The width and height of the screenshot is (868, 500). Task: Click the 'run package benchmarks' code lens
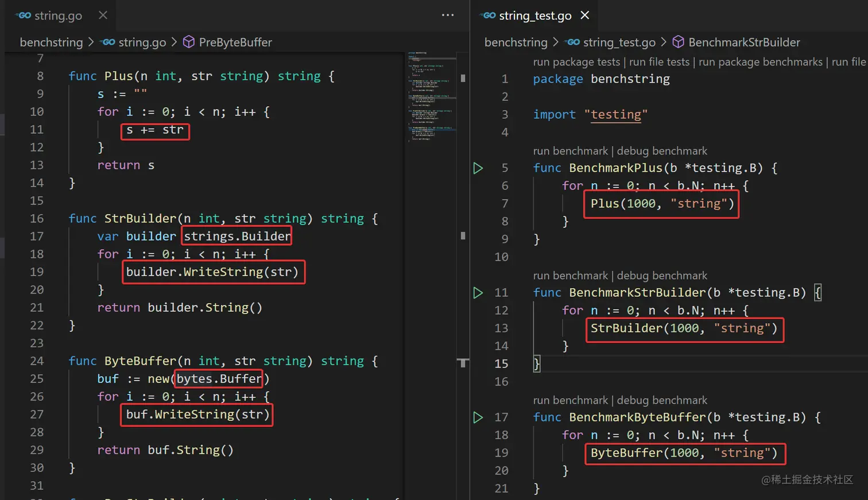pos(761,62)
